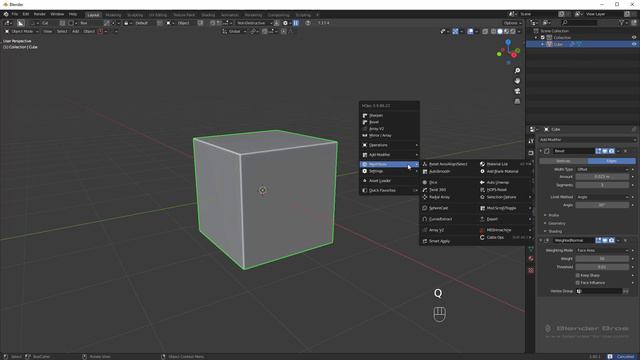Click the Material List icon
The height and width of the screenshot is (360, 640).
coord(482,164)
